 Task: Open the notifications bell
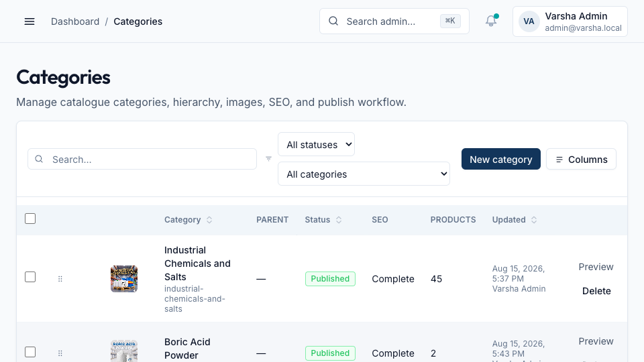pos(491,21)
